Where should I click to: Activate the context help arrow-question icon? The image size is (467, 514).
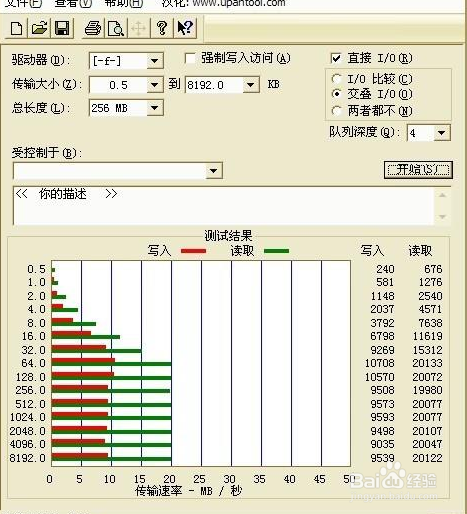[185, 28]
